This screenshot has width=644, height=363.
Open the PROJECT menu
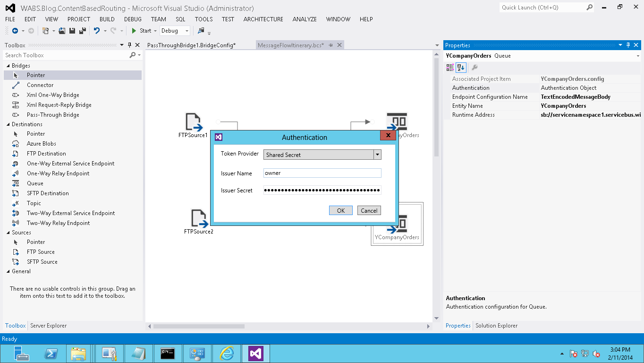point(79,19)
